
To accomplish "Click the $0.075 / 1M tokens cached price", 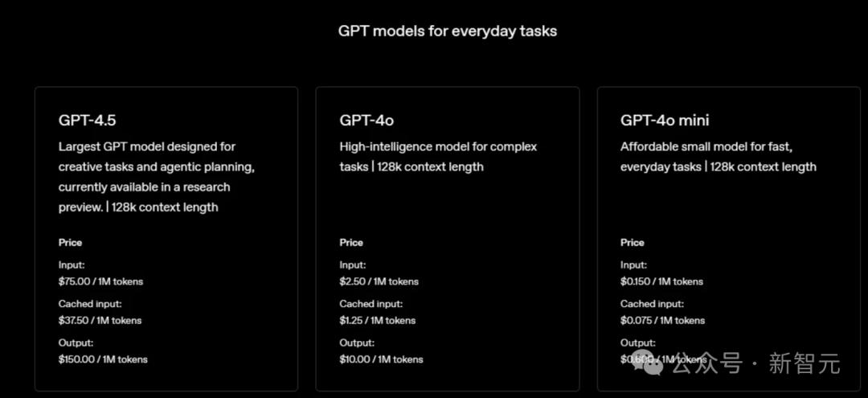I will 662,321.
